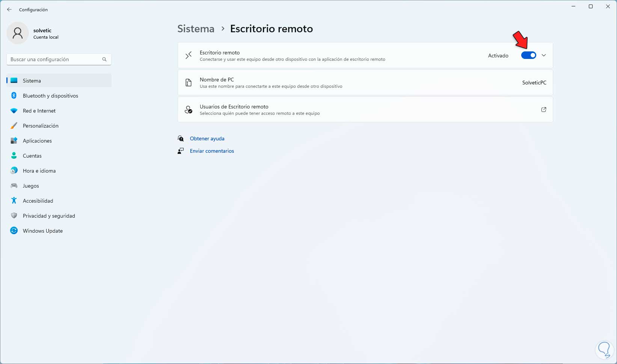Select Personalización in the sidebar
Screen dimensions: 617x364
point(59,126)
